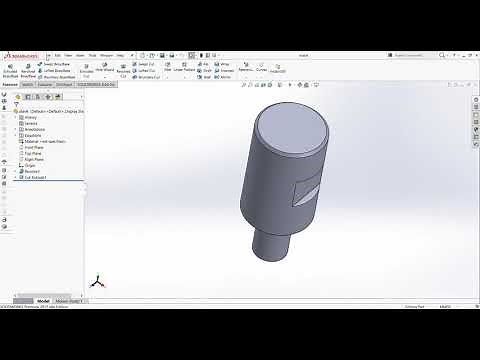Screen dimensions: 480x360
Task: Switch to the Evaluate ribbon tab
Action: [45, 85]
